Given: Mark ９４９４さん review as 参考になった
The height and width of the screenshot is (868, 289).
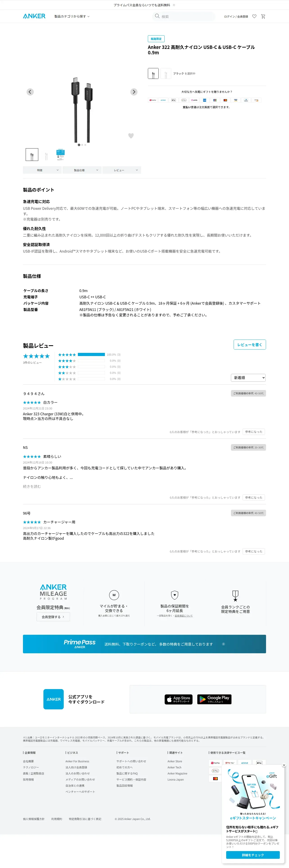Looking at the screenshot, I should [x=254, y=432].
